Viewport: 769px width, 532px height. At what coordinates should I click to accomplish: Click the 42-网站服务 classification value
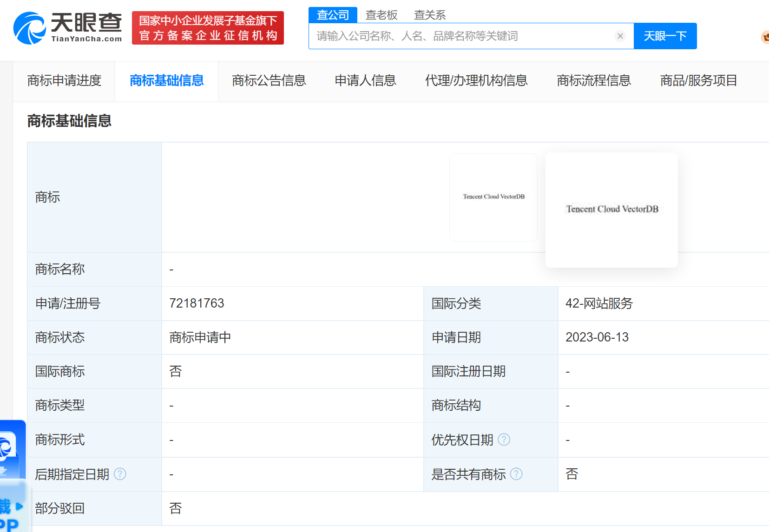click(x=599, y=303)
